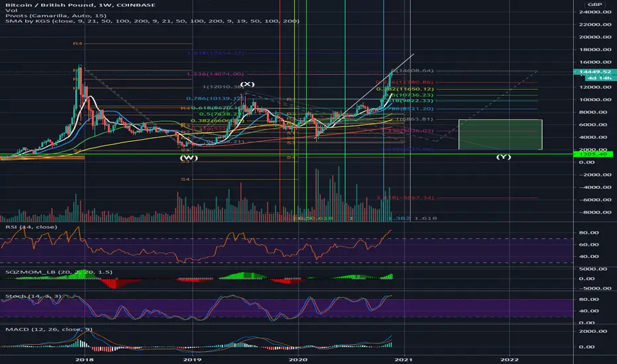Click the 18000.00 price axis label

tap(594, 49)
